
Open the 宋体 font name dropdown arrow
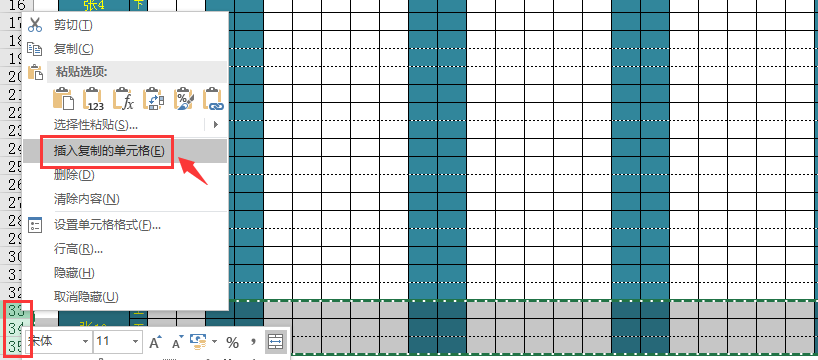click(x=86, y=342)
